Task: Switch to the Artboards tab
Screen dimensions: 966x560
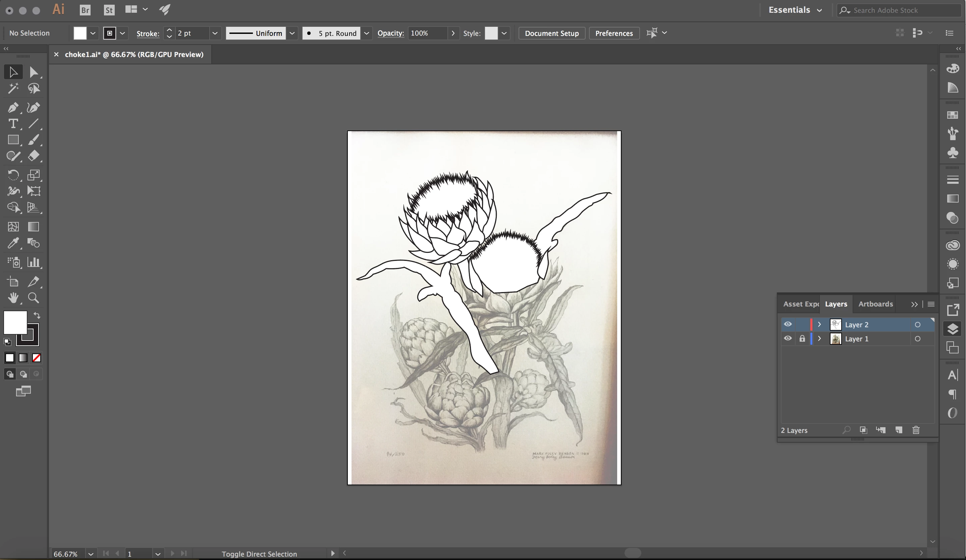Action: click(x=875, y=304)
